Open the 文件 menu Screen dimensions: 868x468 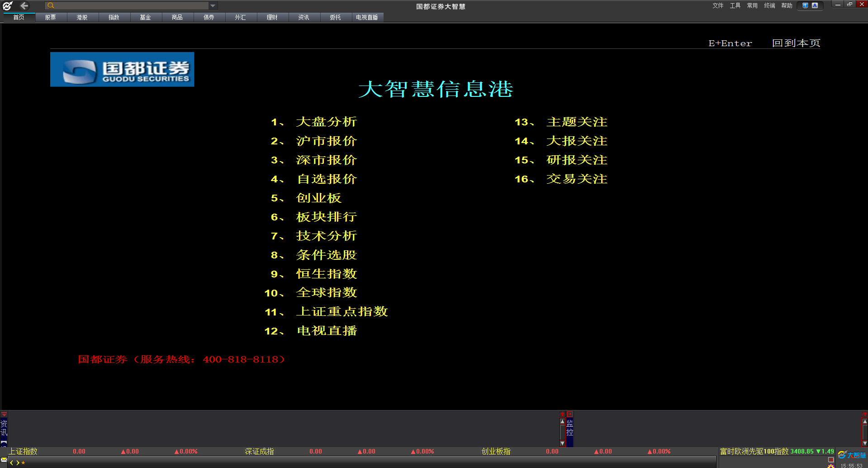[x=718, y=5]
